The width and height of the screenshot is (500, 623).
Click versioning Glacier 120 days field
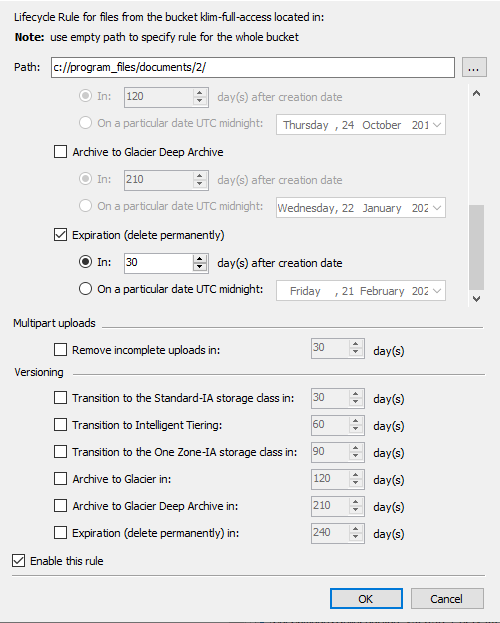click(331, 479)
